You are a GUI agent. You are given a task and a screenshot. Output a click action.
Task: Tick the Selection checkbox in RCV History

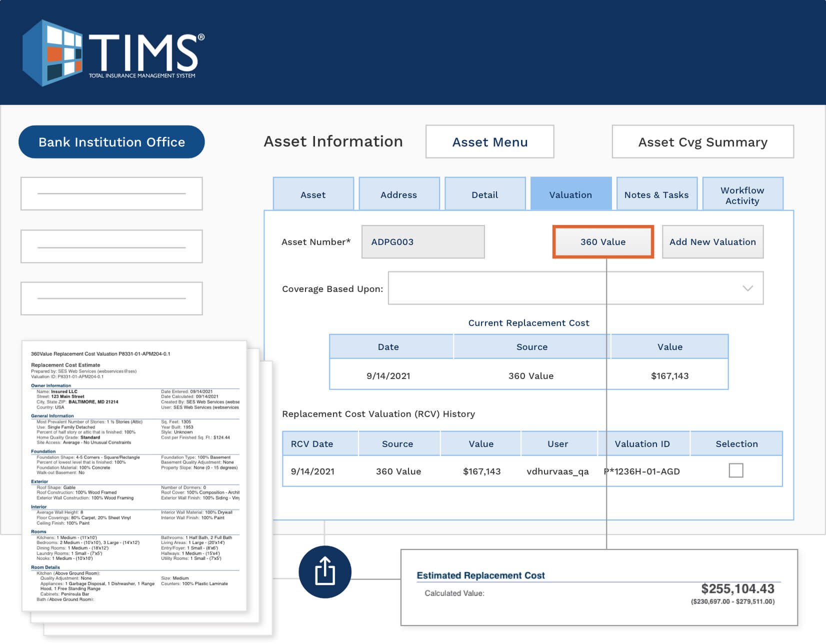click(x=735, y=470)
